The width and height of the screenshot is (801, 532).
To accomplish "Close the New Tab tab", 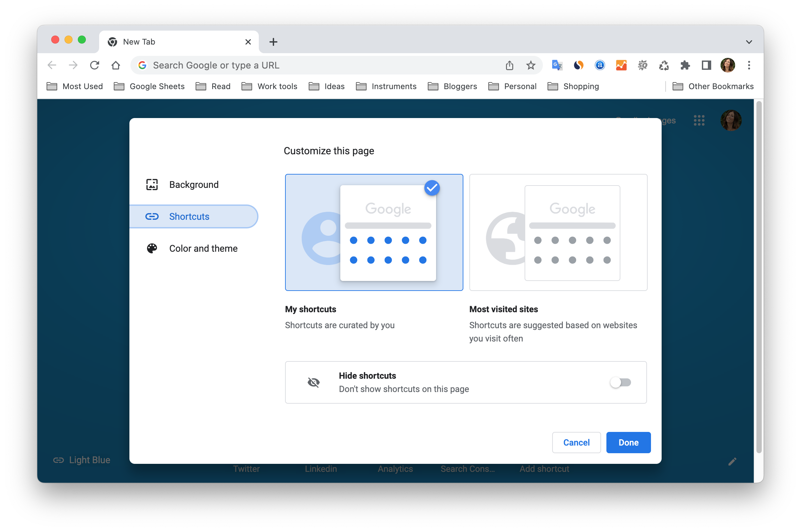I will click(248, 42).
